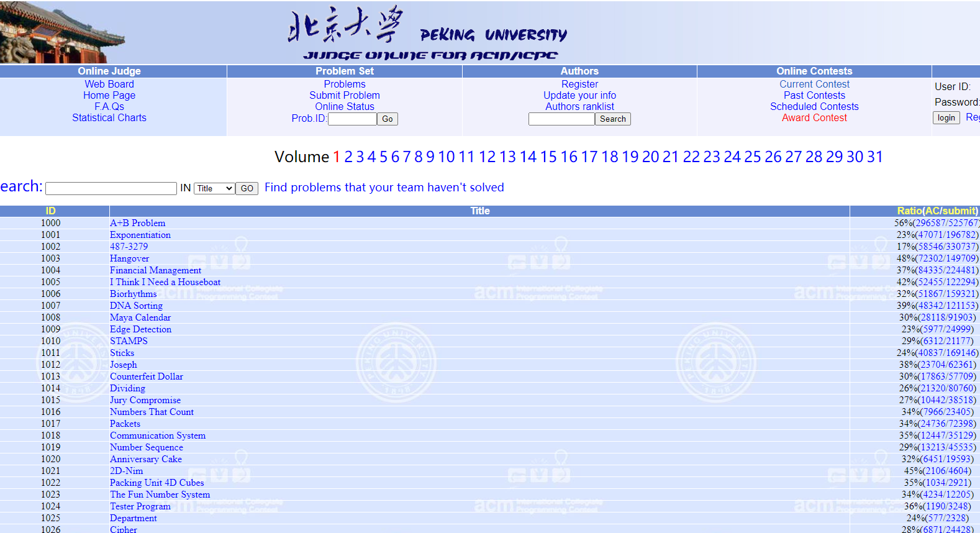
Task: Open the Packets problem
Action: 125,424
